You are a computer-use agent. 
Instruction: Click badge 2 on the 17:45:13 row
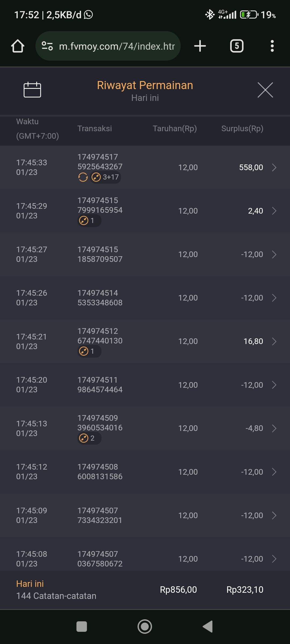tap(89, 438)
